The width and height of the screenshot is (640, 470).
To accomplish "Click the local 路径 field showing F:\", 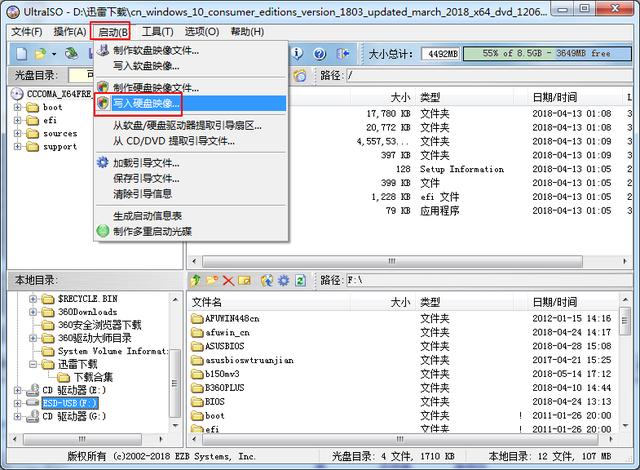I will [489, 281].
